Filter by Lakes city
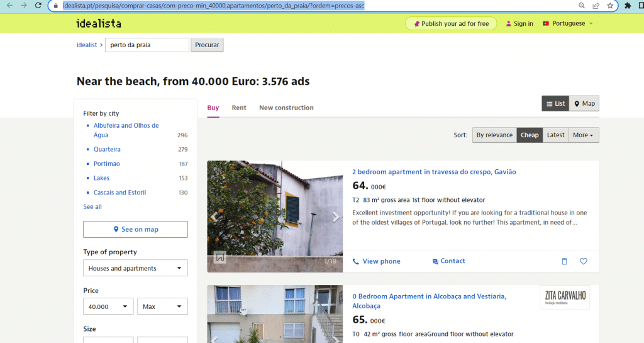The width and height of the screenshot is (644, 343). click(x=101, y=178)
